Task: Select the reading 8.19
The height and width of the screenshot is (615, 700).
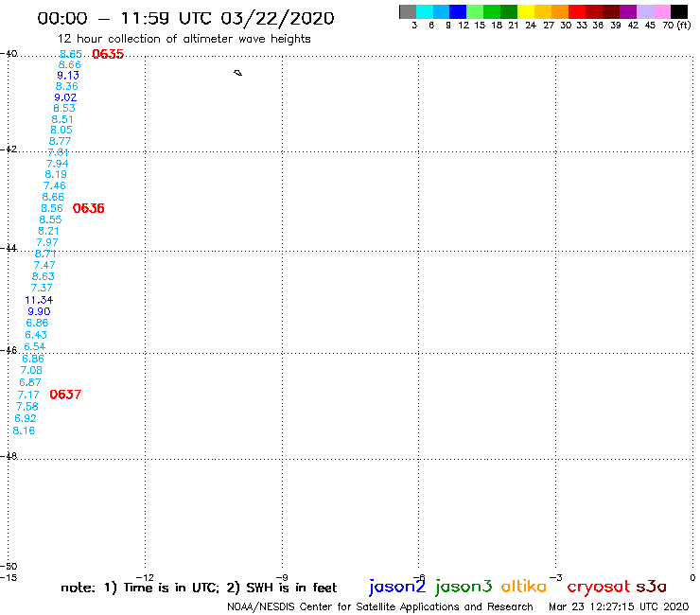Action: point(56,174)
